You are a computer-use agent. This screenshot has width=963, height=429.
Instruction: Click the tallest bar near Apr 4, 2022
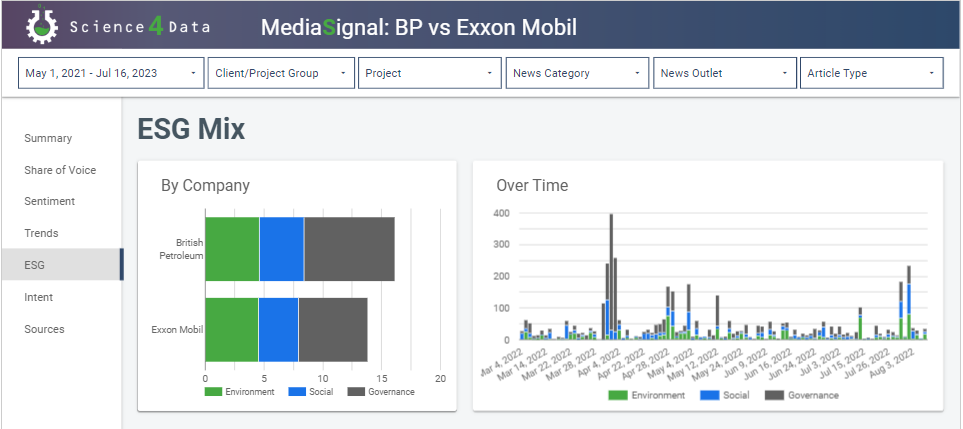click(x=611, y=276)
